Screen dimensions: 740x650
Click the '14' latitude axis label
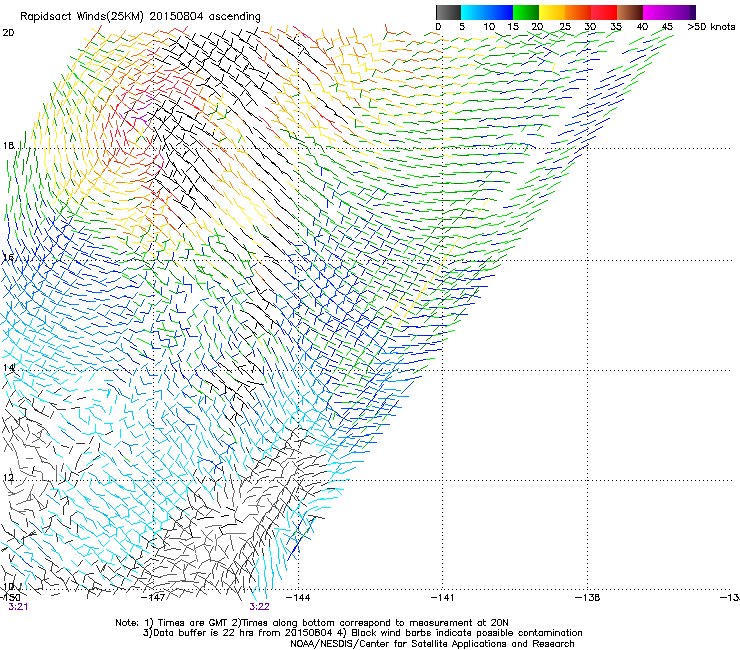click(8, 368)
